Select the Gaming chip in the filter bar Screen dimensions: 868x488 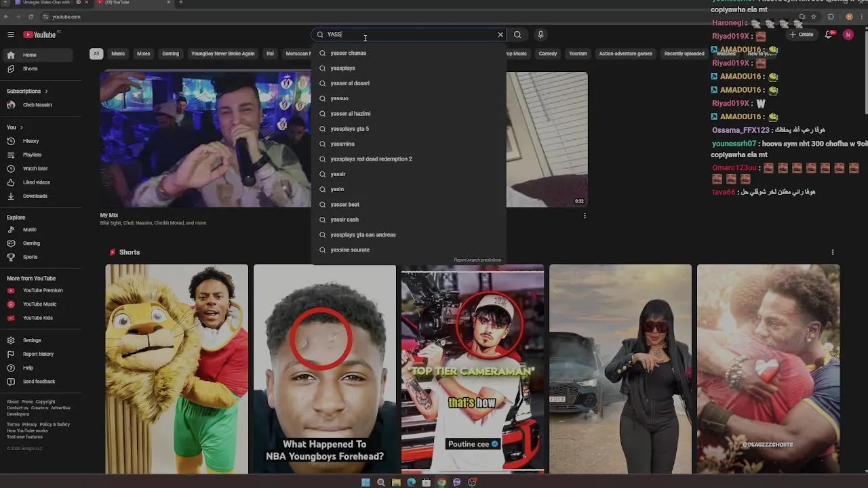(170, 54)
